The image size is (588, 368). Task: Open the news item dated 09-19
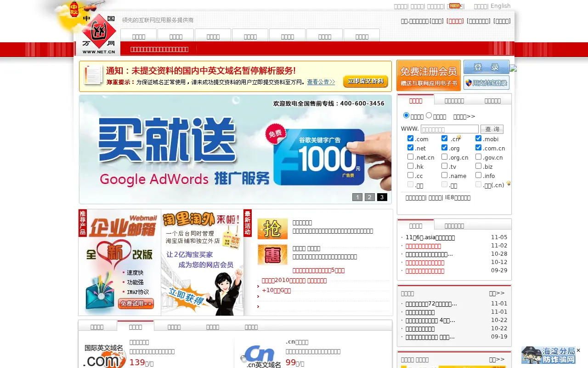(430, 337)
